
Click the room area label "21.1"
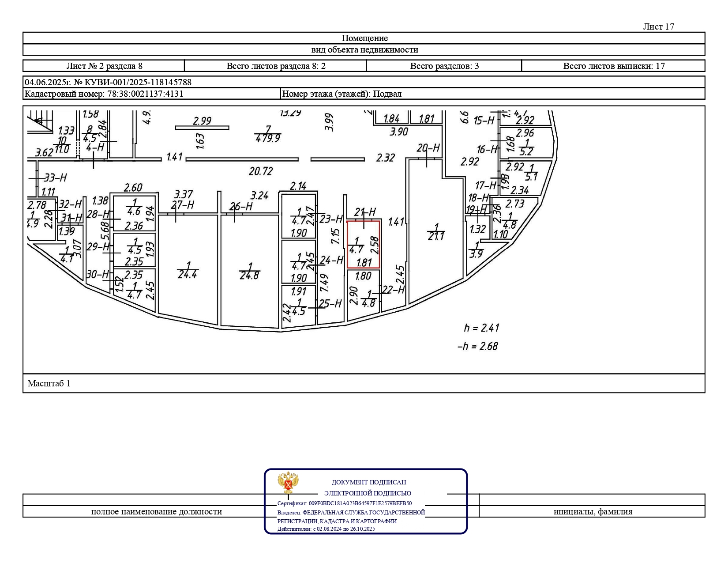point(436,236)
